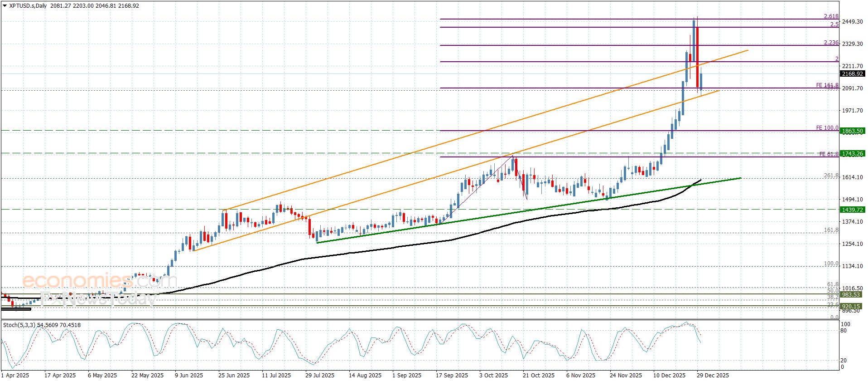Pick the 983.53 price level tag
This screenshot has height=381, width=868.
click(850, 295)
